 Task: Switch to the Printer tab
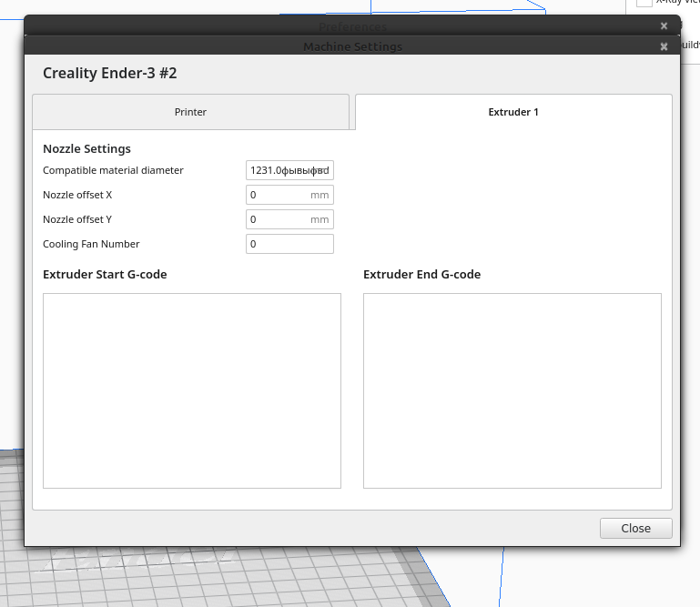(x=190, y=112)
